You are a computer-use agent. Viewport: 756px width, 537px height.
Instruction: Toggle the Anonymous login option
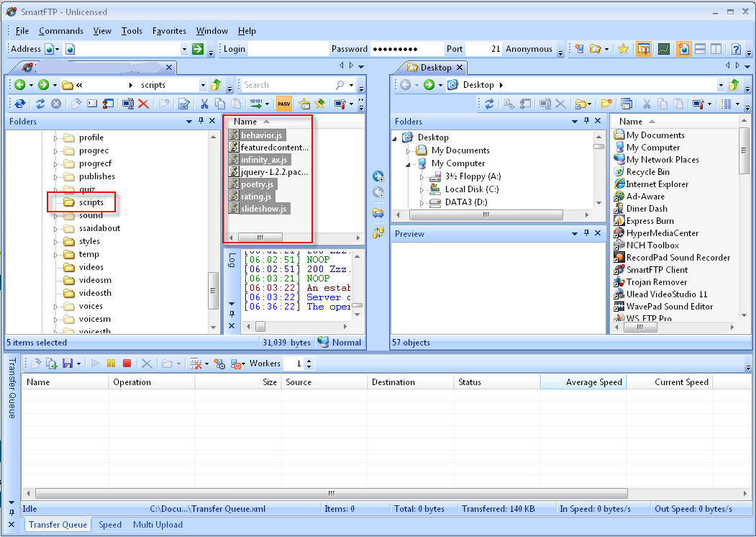[529, 49]
